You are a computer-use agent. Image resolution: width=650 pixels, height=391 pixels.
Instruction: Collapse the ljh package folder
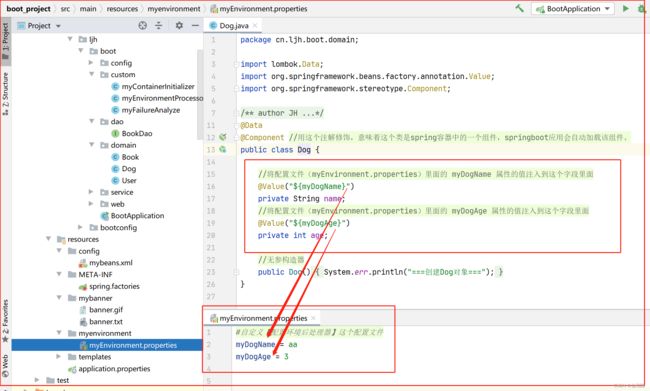point(70,39)
